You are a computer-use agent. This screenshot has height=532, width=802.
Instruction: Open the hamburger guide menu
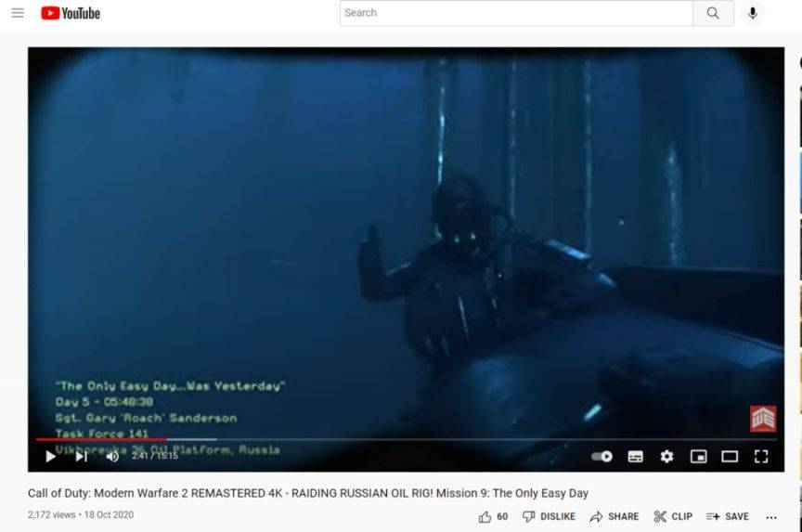point(18,13)
